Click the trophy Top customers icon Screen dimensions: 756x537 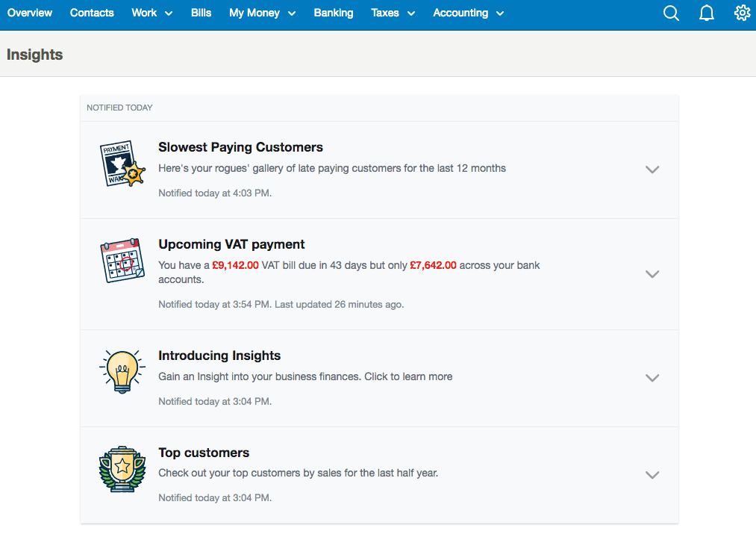tap(122, 469)
